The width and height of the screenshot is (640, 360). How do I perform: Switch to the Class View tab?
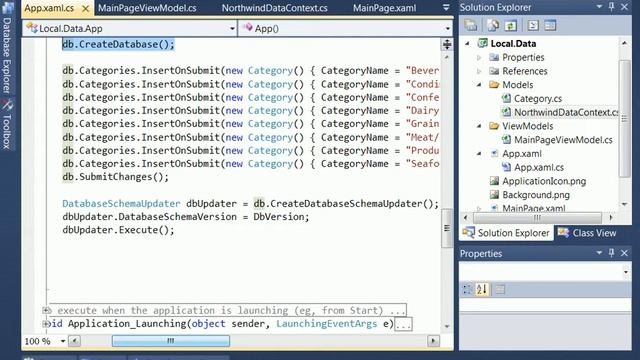[587, 233]
